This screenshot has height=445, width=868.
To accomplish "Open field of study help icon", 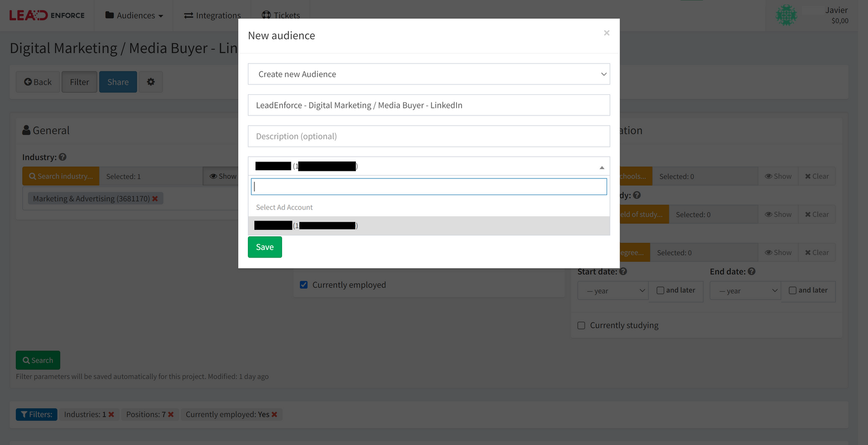I will coord(637,195).
